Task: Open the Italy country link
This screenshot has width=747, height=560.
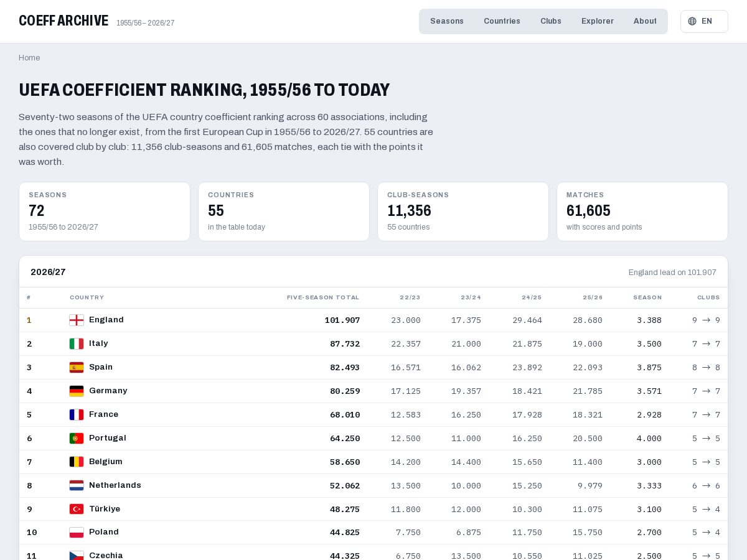Action: [98, 343]
